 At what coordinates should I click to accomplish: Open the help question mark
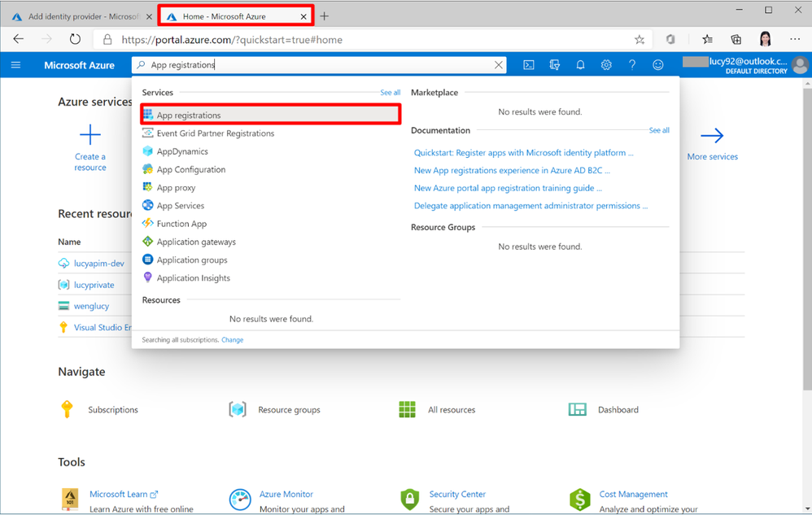632,65
